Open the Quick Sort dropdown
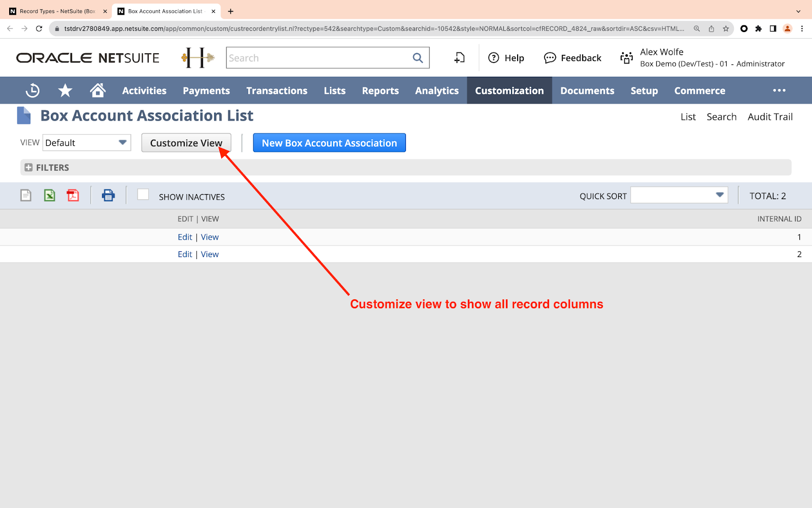This screenshot has height=508, width=812. tap(679, 195)
